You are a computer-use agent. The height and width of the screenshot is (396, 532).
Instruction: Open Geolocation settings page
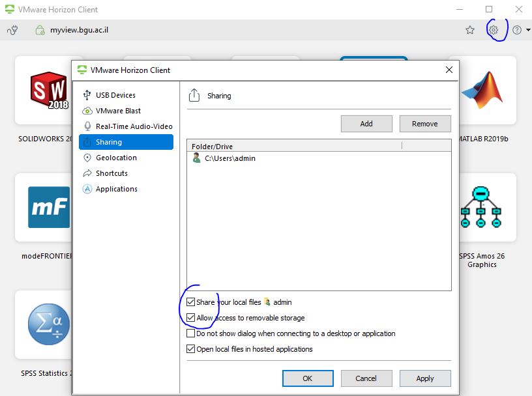pos(126,158)
